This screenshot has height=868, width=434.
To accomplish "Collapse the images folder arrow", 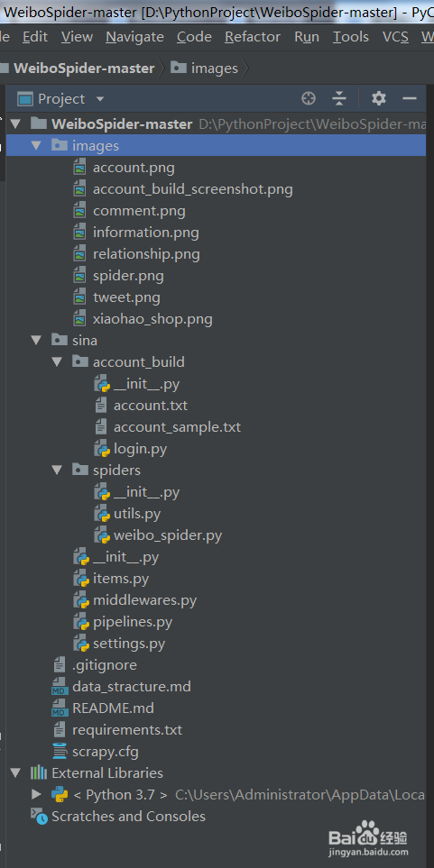I will point(37,146).
